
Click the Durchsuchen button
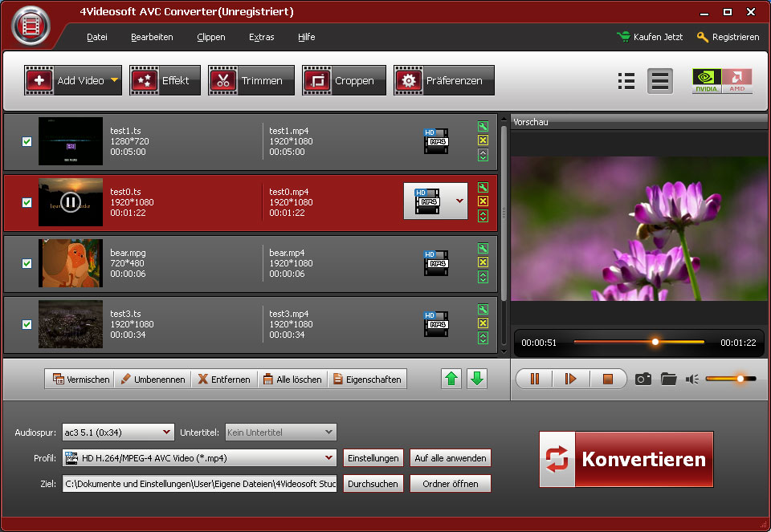373,484
